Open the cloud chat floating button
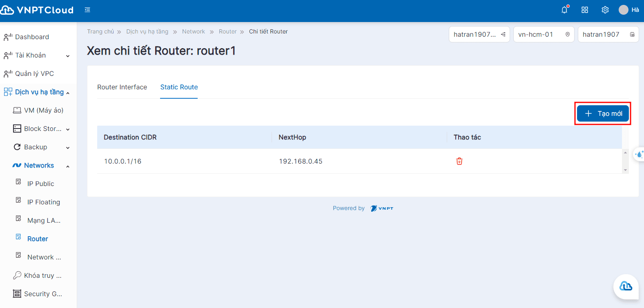This screenshot has width=644, height=308. [626, 286]
